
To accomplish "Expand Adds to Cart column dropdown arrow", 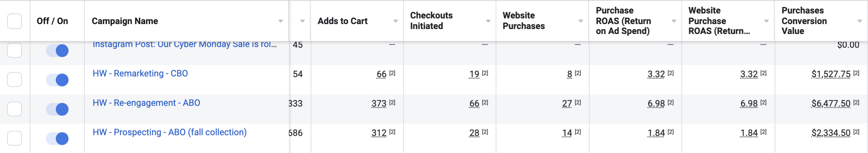I will (396, 21).
